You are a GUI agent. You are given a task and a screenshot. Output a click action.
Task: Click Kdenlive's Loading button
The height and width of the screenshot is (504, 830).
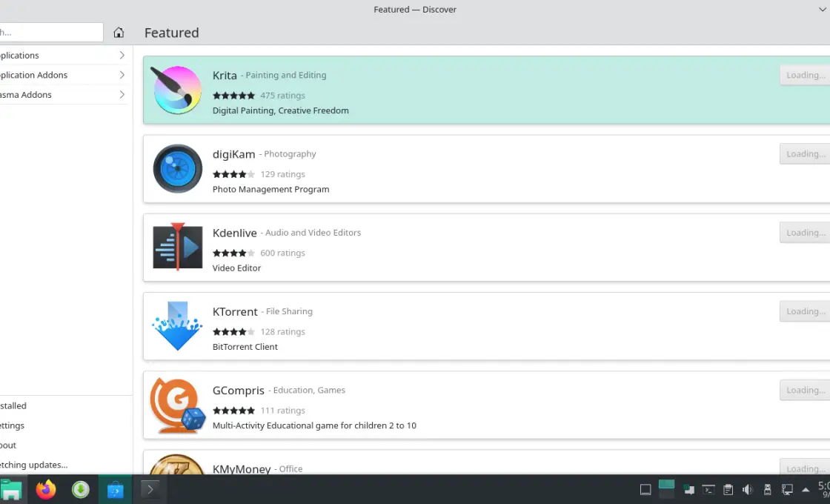[805, 233]
